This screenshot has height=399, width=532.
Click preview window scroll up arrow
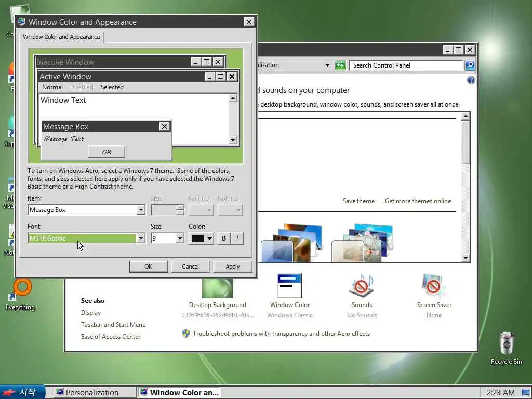click(233, 98)
